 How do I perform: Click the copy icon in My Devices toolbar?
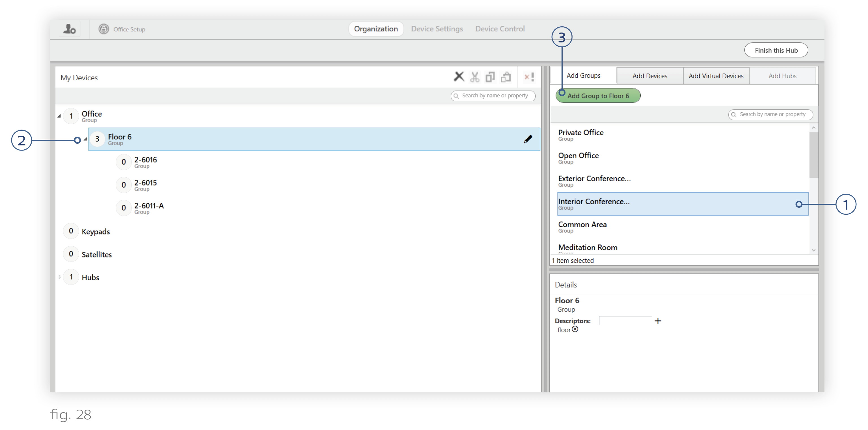pyautogui.click(x=490, y=77)
